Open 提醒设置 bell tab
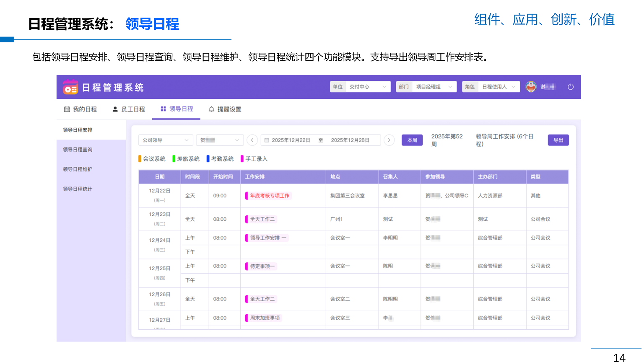This screenshot has height=362, width=644. 225,109
